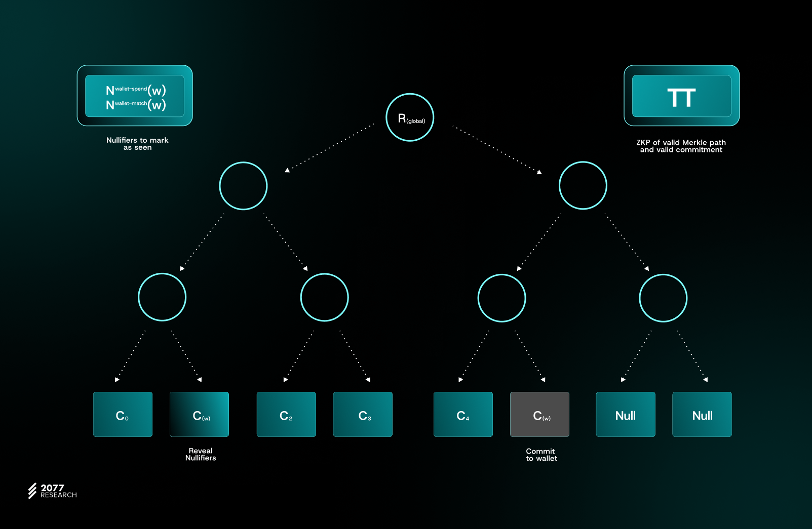Select the C3 leaf commitment box

coord(363,414)
